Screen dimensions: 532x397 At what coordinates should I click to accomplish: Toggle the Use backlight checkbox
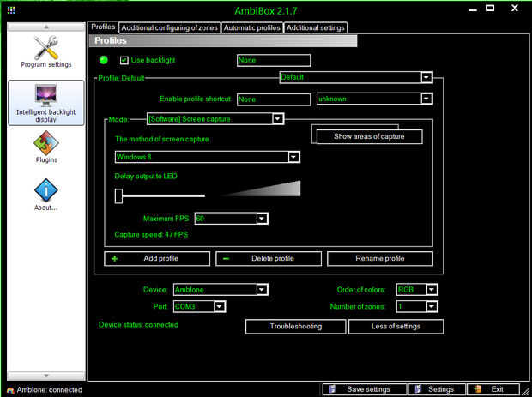tap(124, 60)
